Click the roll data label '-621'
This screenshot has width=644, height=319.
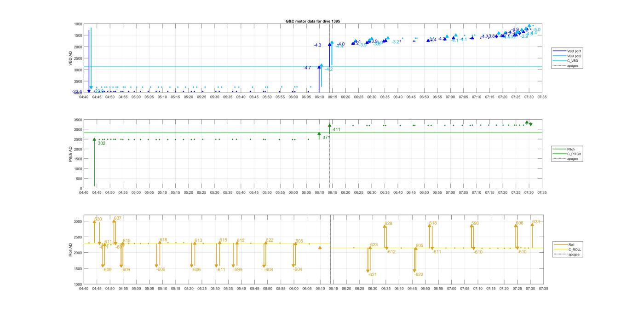(372, 275)
